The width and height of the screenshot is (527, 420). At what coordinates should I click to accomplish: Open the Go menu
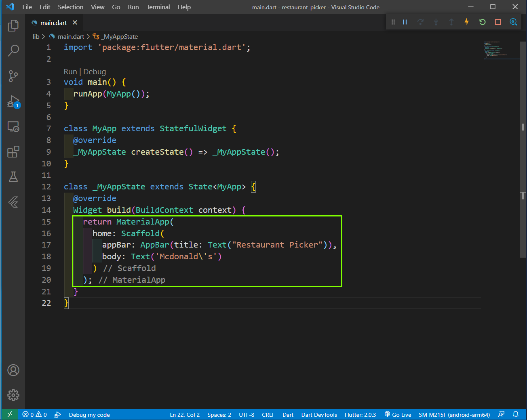[x=116, y=7]
